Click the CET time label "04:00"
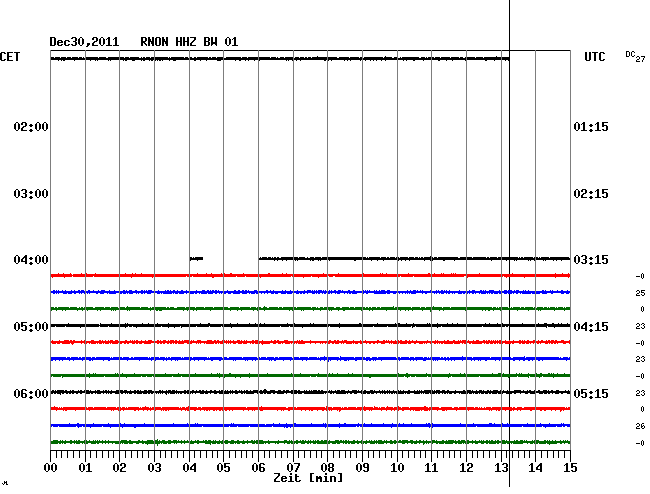The image size is (650, 494). tap(31, 260)
